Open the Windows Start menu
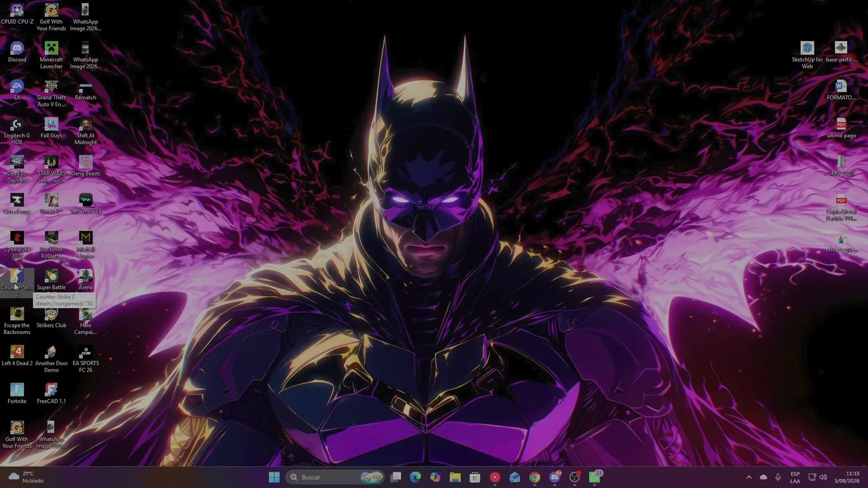The width and height of the screenshot is (868, 488). tap(274, 477)
